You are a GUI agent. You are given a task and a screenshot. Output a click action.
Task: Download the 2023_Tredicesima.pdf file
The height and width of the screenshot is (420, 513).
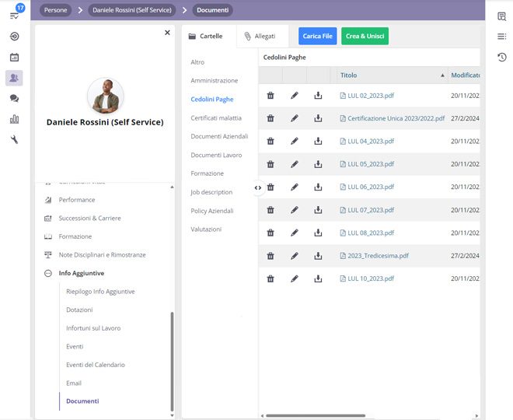click(318, 256)
